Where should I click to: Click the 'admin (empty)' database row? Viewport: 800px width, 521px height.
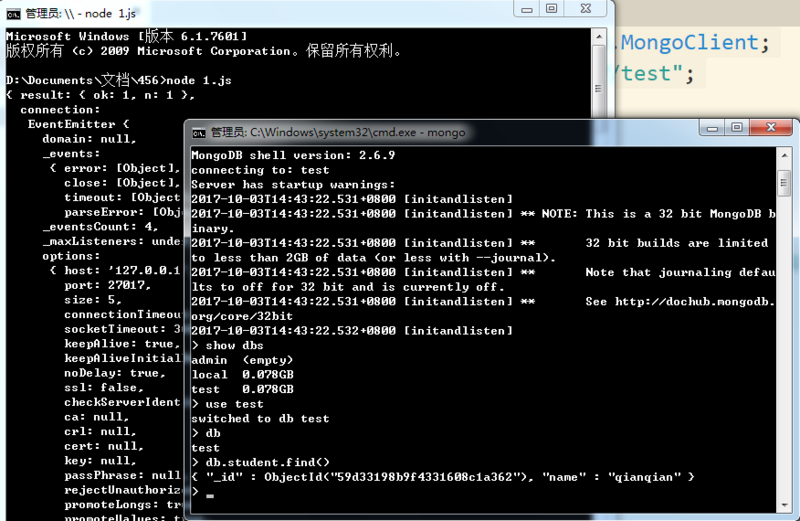(242, 360)
